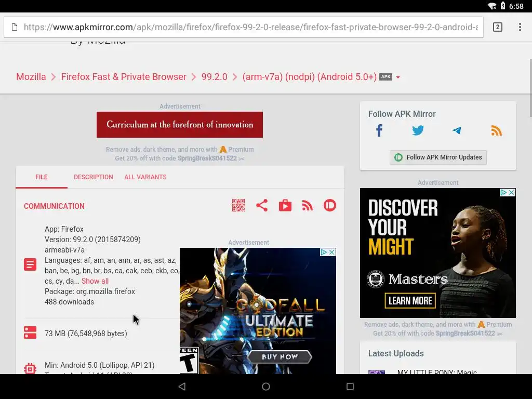This screenshot has height=399, width=532.
Task: Switch to the ALL VARIANTS tab
Action: tap(145, 177)
